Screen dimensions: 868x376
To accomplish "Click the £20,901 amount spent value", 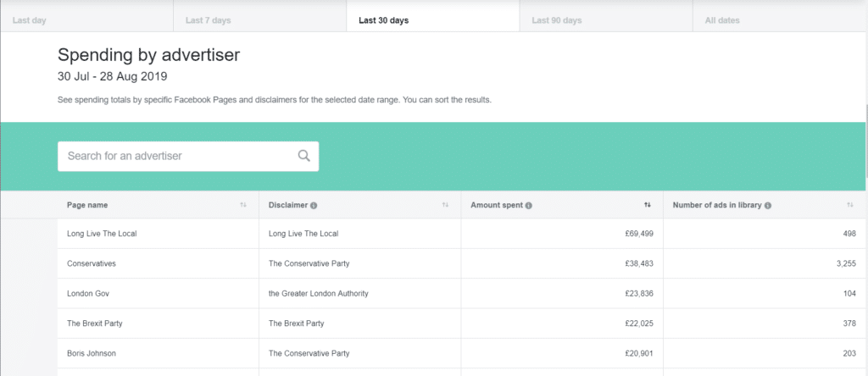I will pos(639,353).
